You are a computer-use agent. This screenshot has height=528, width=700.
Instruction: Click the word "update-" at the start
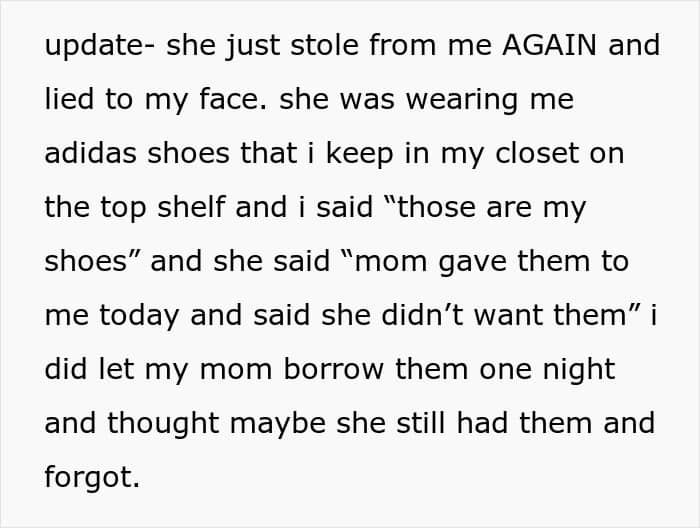pos(100,46)
